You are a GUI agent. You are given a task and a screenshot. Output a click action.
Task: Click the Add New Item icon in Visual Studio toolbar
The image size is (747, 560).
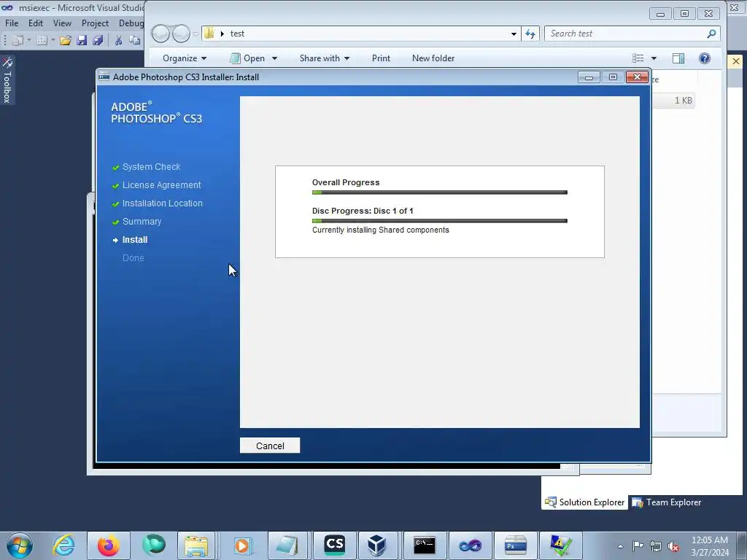42,41
